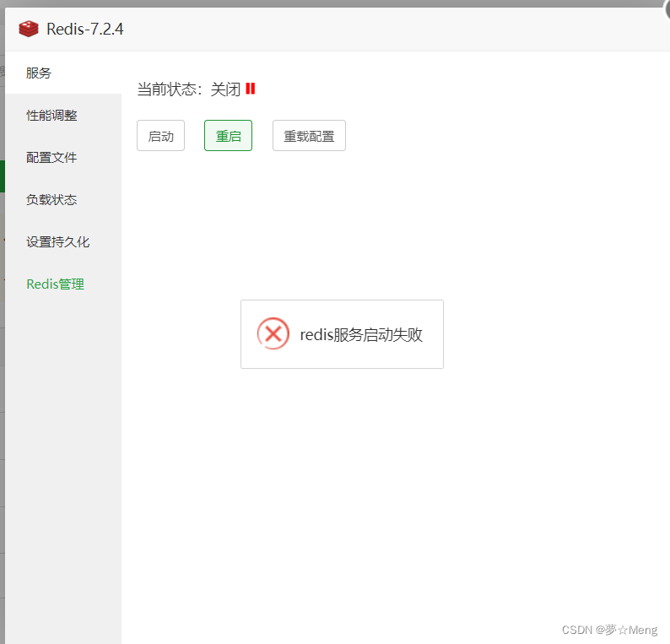Open the 配置文件 tab
Screen dimensions: 670x644
[x=63, y=158]
